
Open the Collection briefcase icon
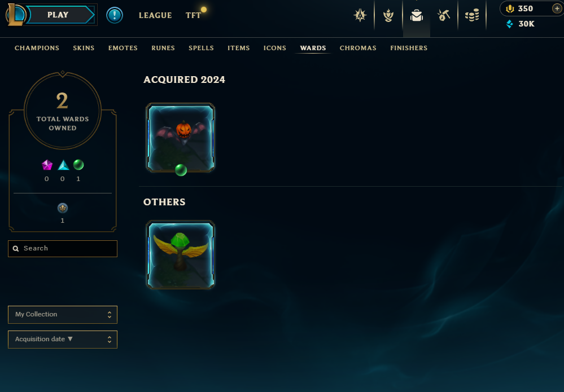coord(417,15)
